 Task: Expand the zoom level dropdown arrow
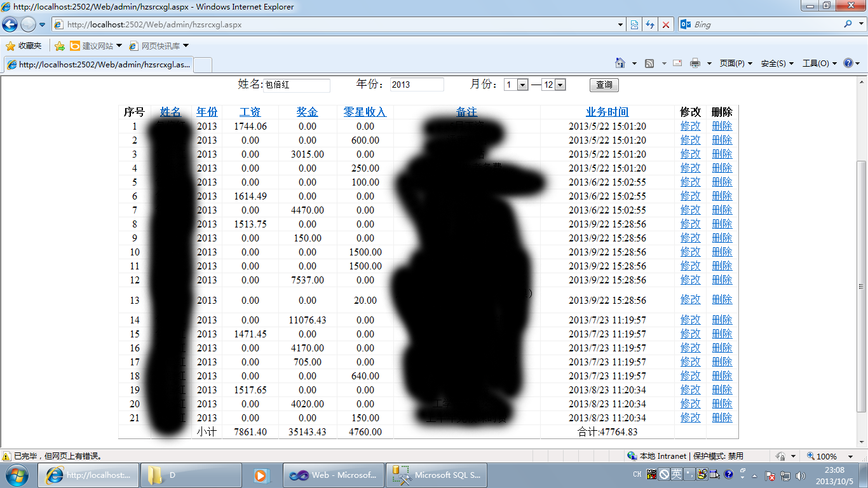850,456
